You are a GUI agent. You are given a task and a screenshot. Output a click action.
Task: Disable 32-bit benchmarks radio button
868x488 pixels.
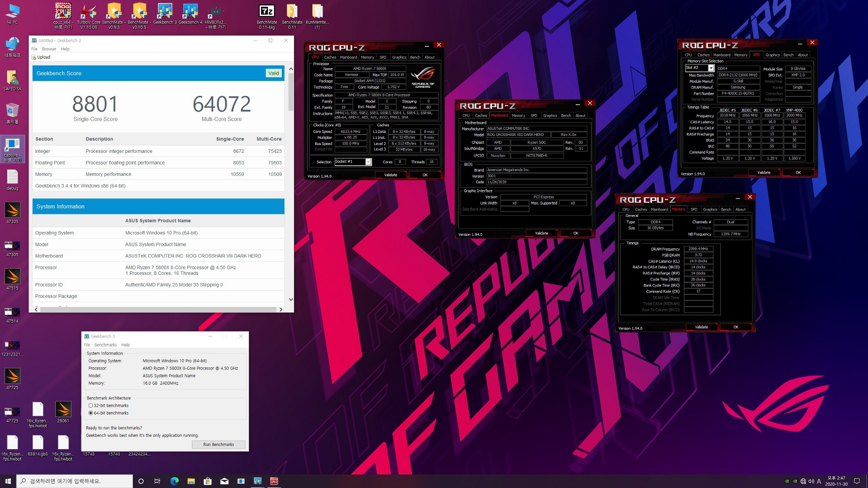coord(91,406)
